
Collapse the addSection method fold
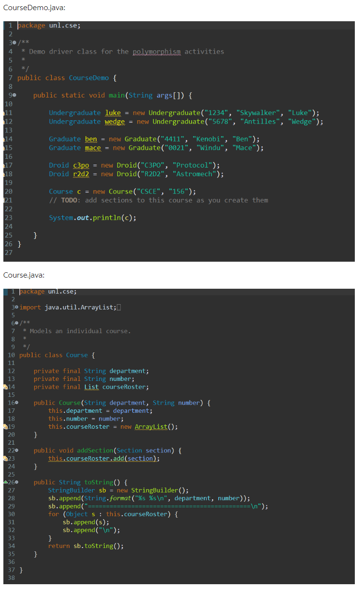[x=16, y=450]
